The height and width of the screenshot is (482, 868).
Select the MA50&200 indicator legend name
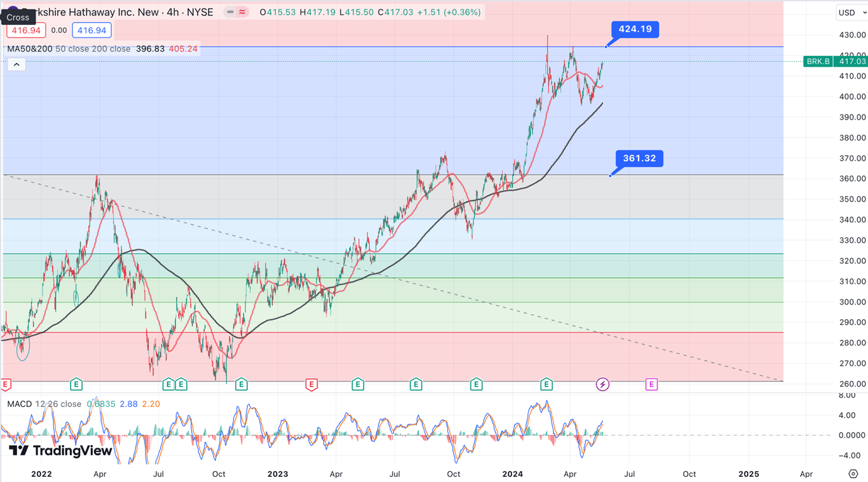[x=30, y=49]
